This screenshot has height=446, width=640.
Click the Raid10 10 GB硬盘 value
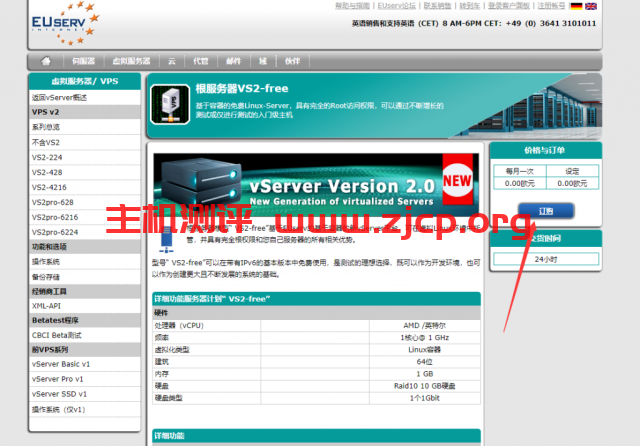coord(424,386)
